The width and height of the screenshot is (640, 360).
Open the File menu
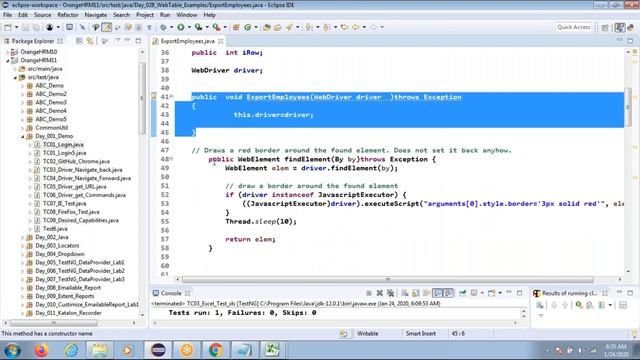click(7, 15)
